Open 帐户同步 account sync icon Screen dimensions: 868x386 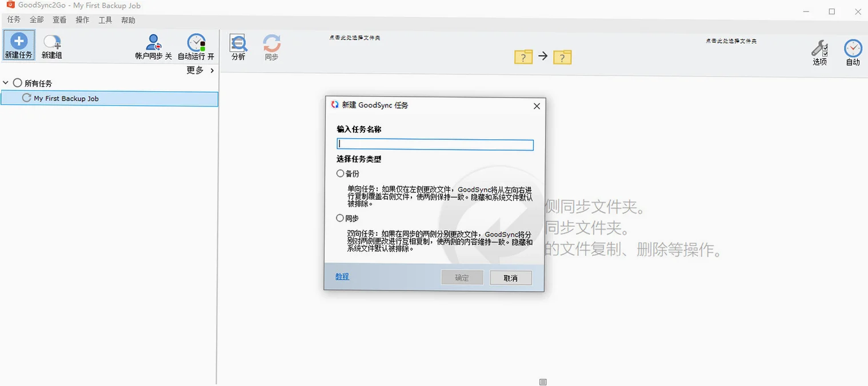click(x=153, y=42)
